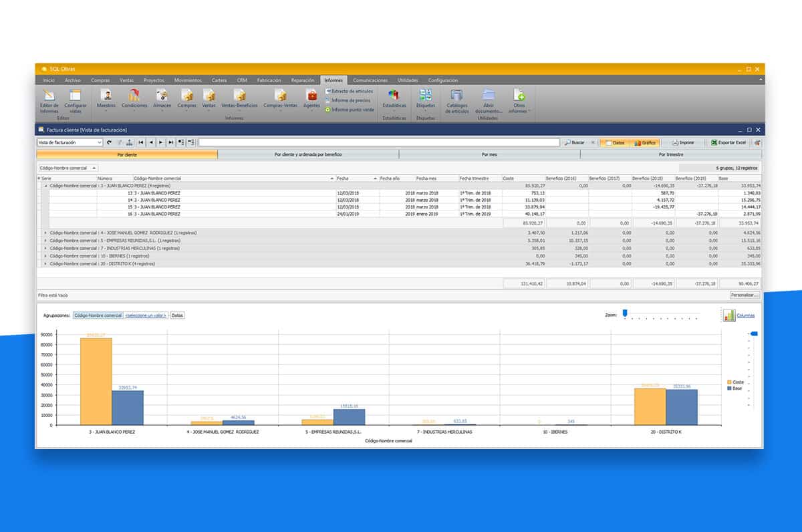Click the Exportar Excel button
802x532 pixels.
[728, 142]
